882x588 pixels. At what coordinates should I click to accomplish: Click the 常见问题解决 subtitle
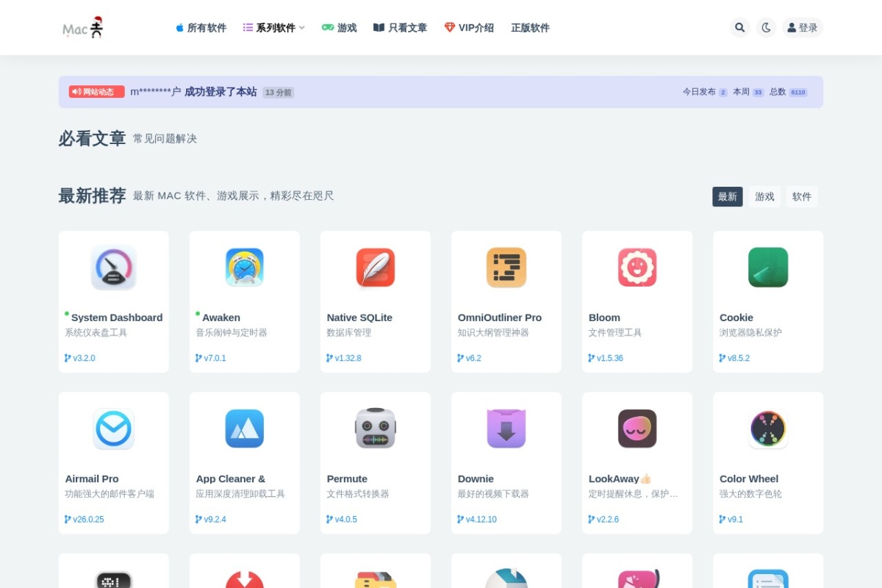click(x=165, y=139)
